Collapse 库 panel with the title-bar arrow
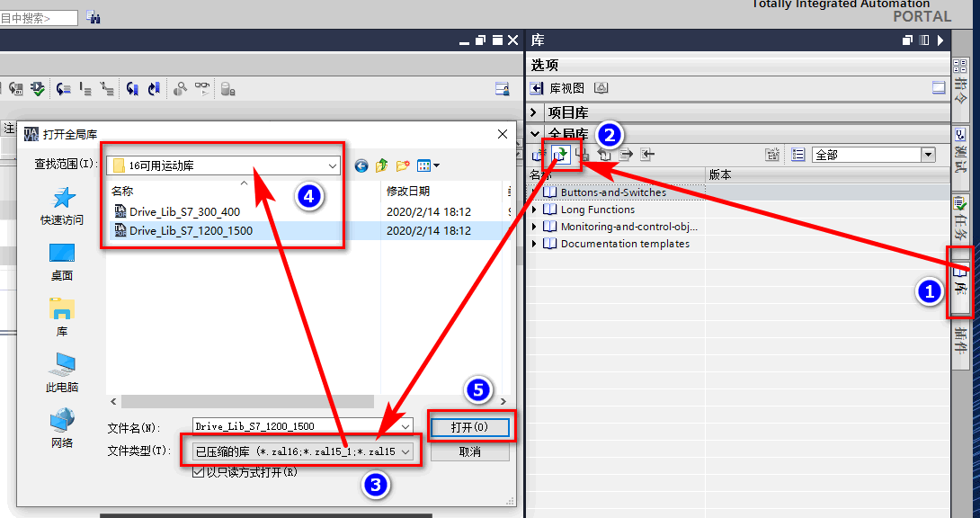 pyautogui.click(x=940, y=40)
